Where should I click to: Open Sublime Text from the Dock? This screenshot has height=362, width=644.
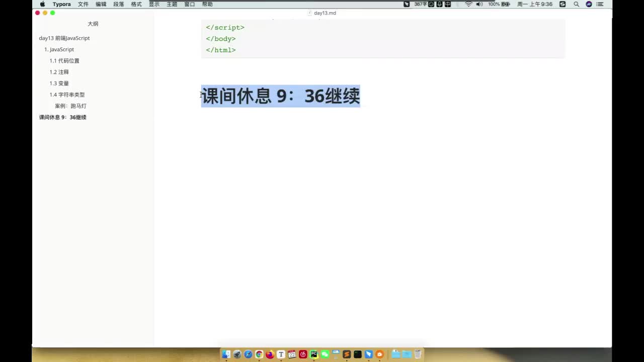[x=347, y=354]
